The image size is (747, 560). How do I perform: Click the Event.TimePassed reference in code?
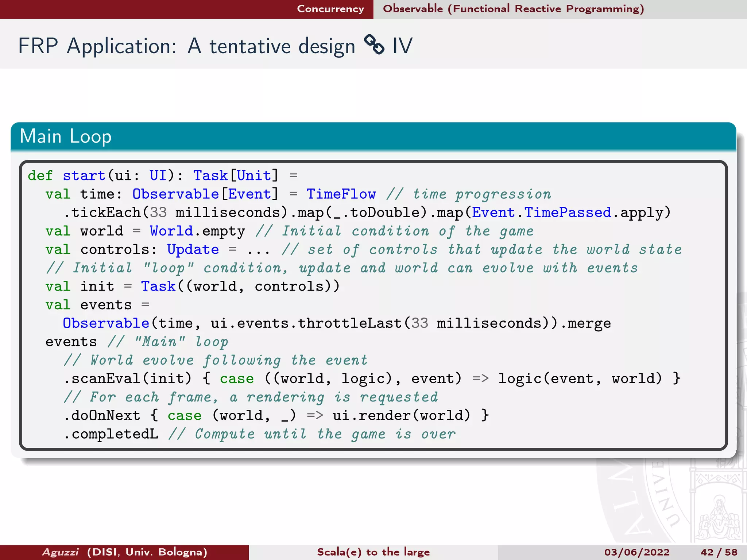[x=541, y=213]
